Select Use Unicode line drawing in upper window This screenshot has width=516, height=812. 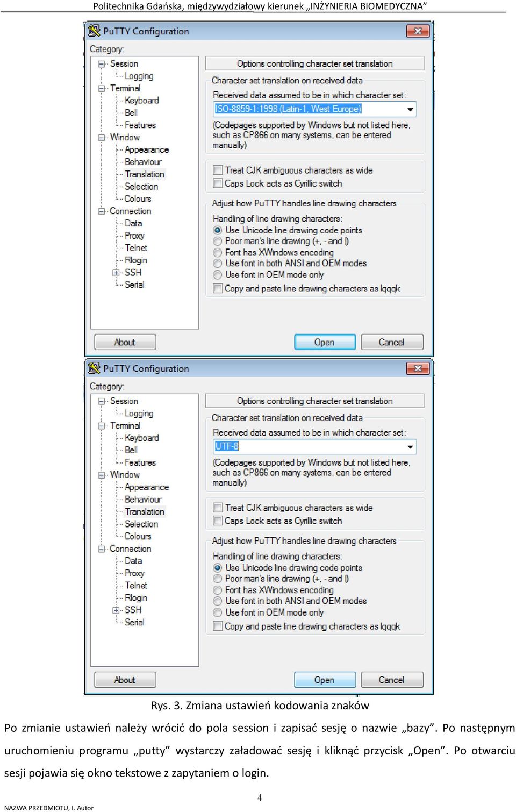[218, 230]
